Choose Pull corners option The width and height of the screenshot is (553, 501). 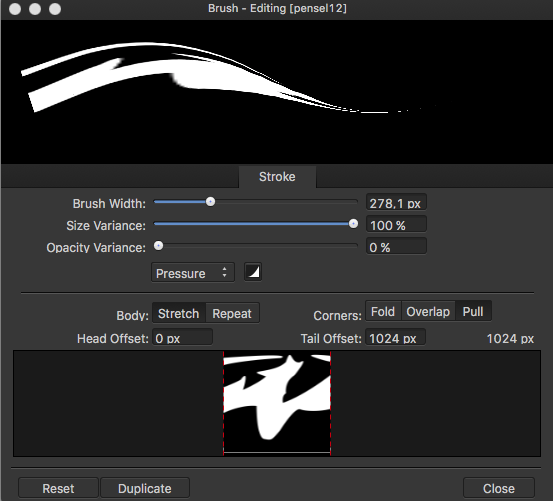473,311
